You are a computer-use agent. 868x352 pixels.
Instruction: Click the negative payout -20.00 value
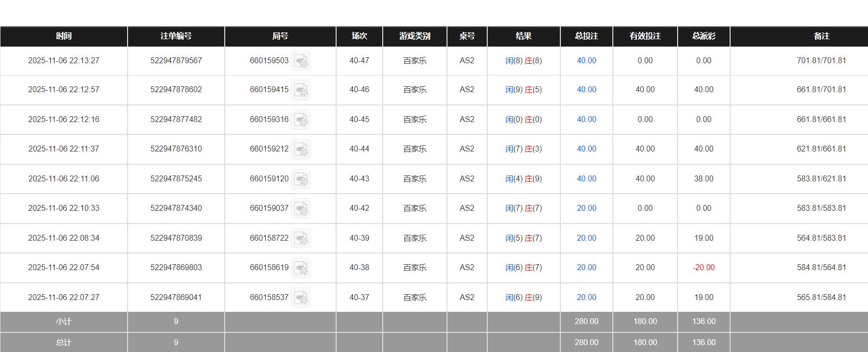click(x=704, y=268)
